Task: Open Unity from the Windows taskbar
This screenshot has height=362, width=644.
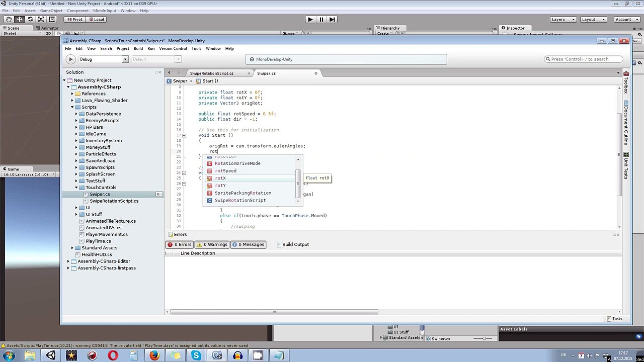Action: 50,355
